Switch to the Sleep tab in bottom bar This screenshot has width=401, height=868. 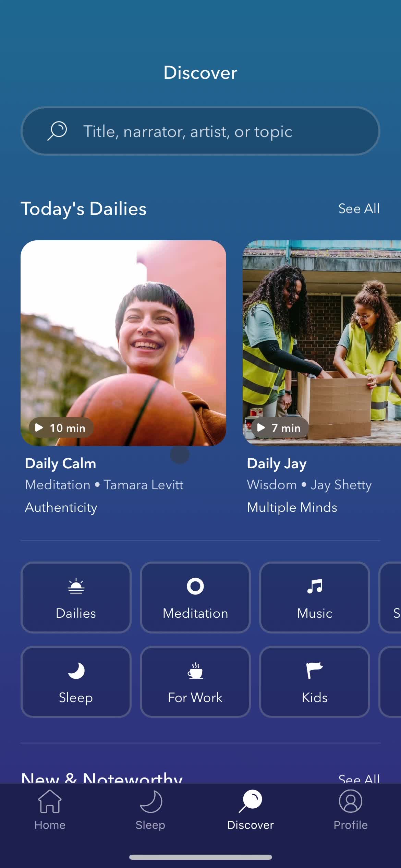pos(150,810)
